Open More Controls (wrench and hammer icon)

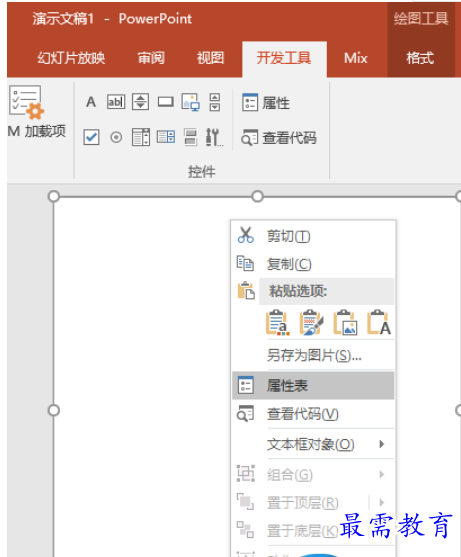214,137
